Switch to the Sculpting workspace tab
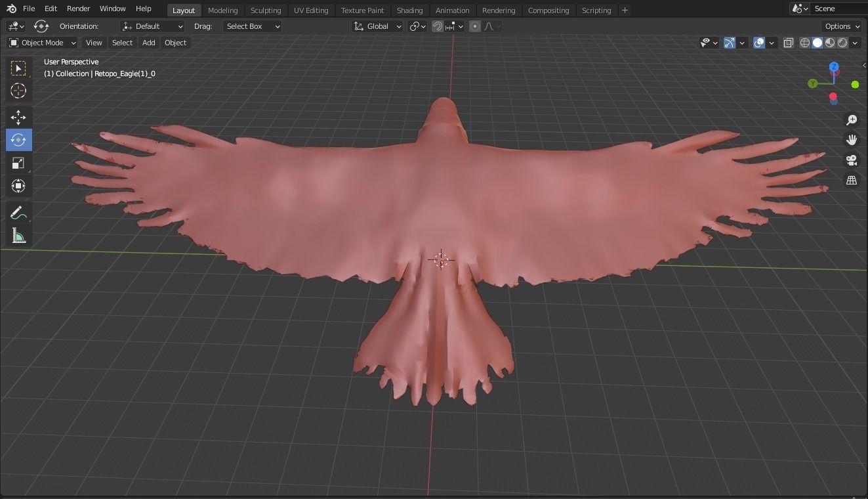This screenshot has width=868, height=499. coord(266,11)
